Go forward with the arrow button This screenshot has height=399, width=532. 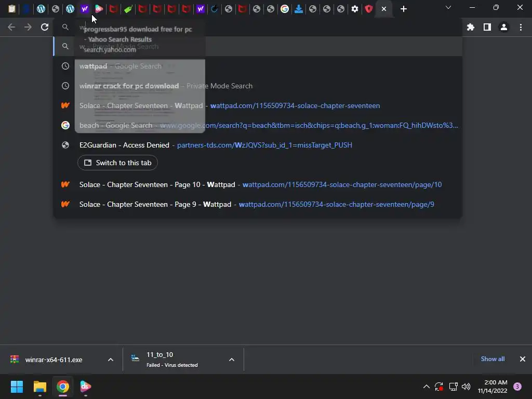click(28, 27)
